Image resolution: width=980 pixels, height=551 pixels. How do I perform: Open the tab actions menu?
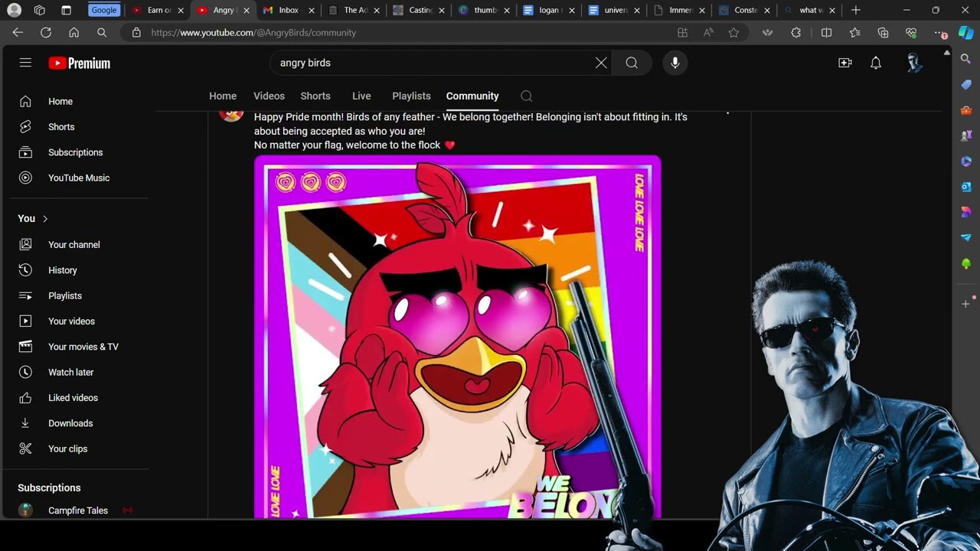click(66, 10)
